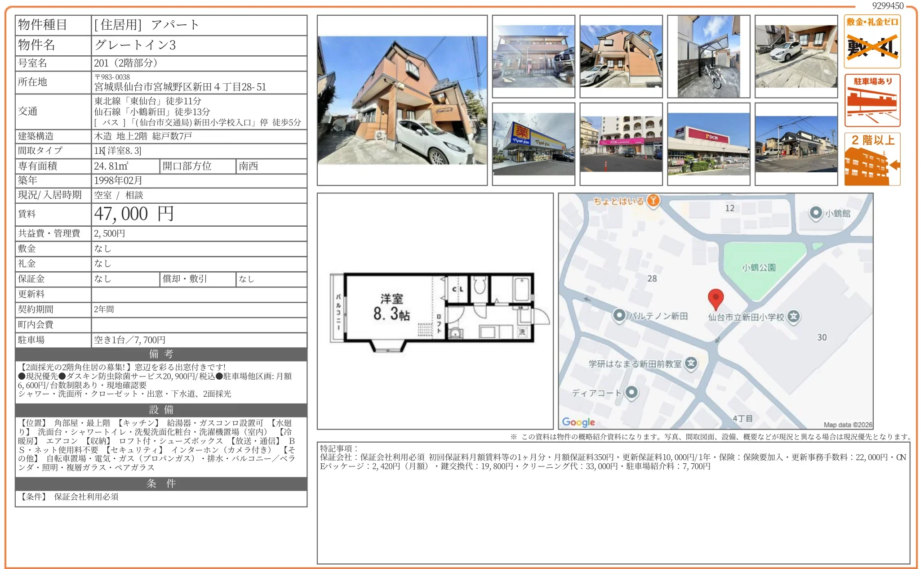Click the 2階以上 building badge icon
Image resolution: width=924 pixels, height=569 pixels.
[872, 159]
